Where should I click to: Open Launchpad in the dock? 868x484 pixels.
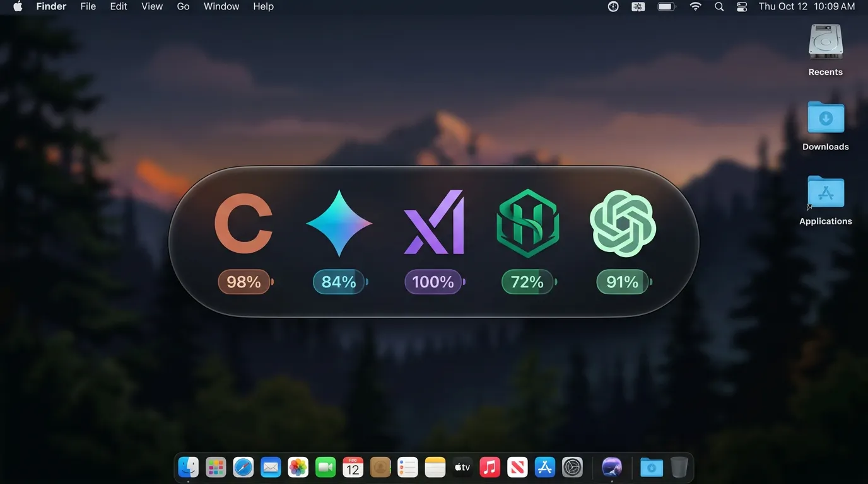pos(216,467)
